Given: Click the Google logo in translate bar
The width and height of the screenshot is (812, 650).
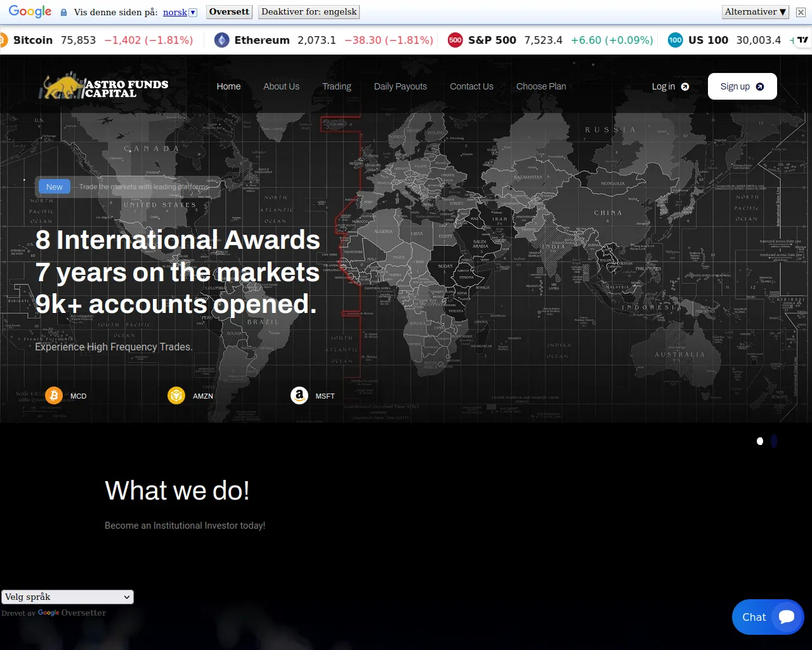Looking at the screenshot, I should pyautogui.click(x=30, y=11).
